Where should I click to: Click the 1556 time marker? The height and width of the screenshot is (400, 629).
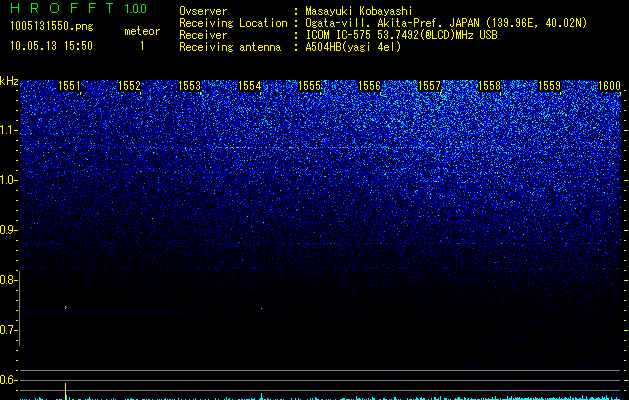tap(369, 86)
